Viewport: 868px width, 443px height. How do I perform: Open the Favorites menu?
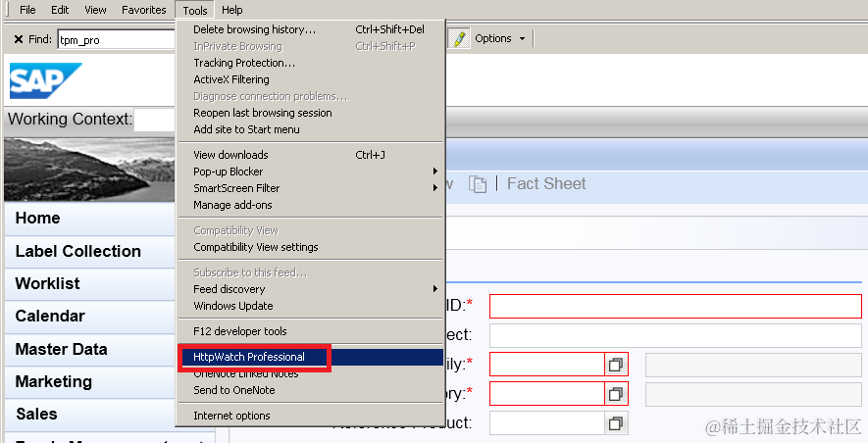pos(144,10)
